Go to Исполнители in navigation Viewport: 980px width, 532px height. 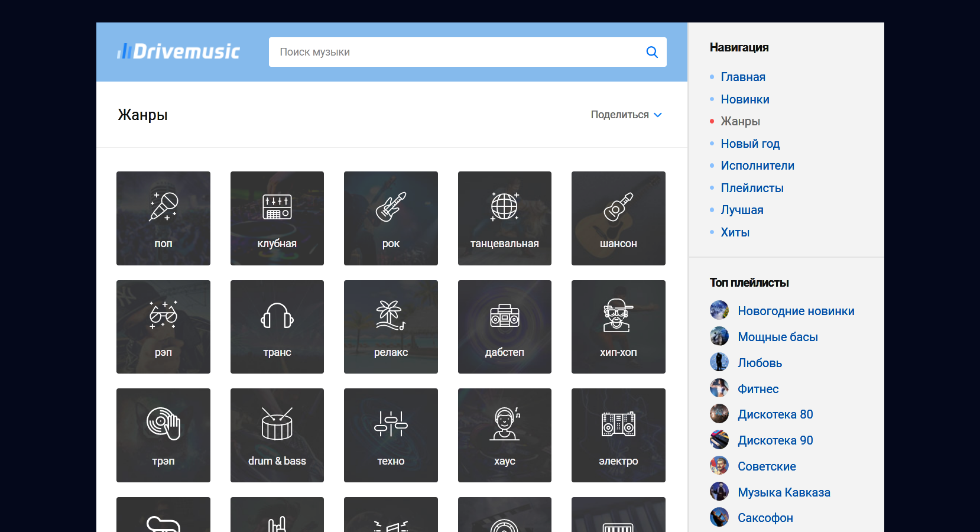pos(757,166)
